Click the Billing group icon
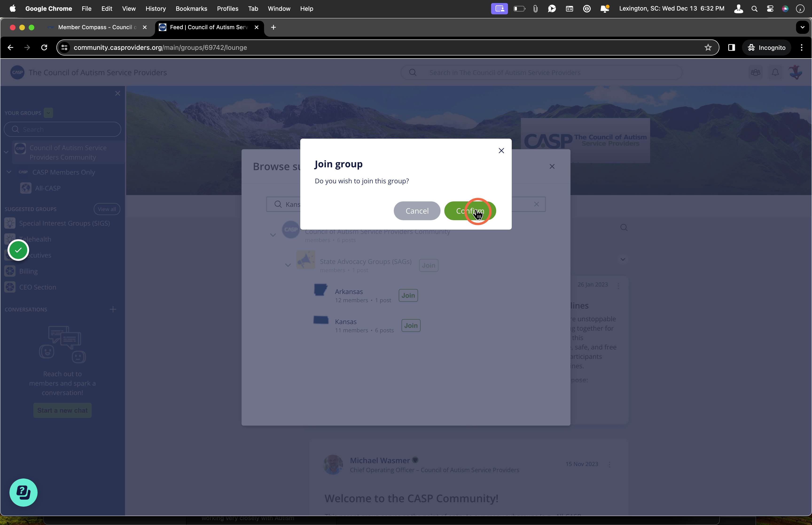This screenshot has height=525, width=812. tap(10, 271)
